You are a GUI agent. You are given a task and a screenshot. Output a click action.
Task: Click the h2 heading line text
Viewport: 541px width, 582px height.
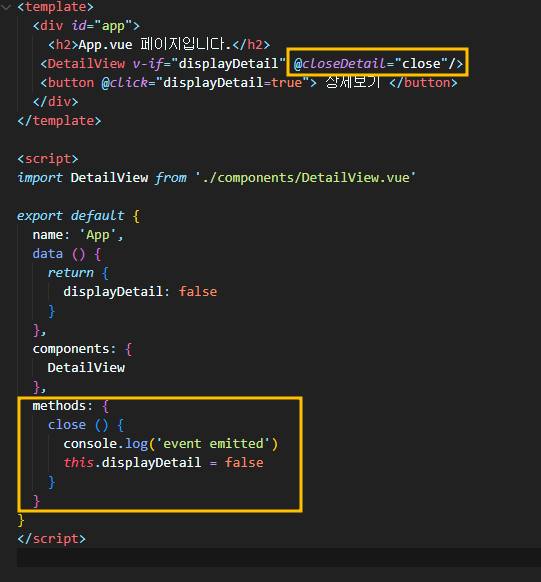159,45
